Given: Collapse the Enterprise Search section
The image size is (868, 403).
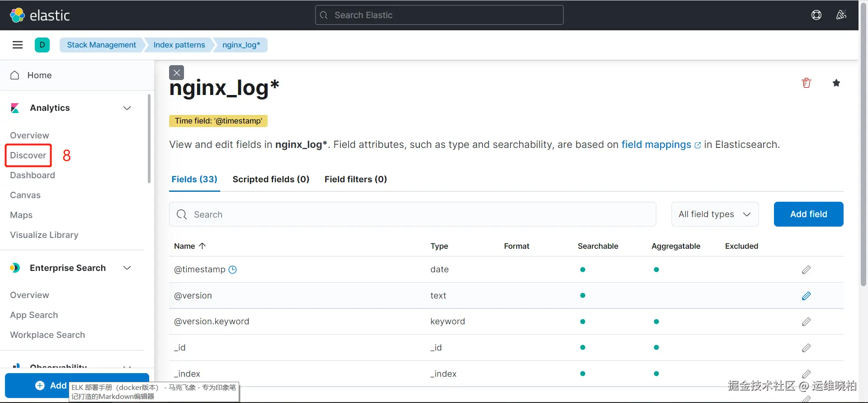Looking at the screenshot, I should click(x=127, y=268).
